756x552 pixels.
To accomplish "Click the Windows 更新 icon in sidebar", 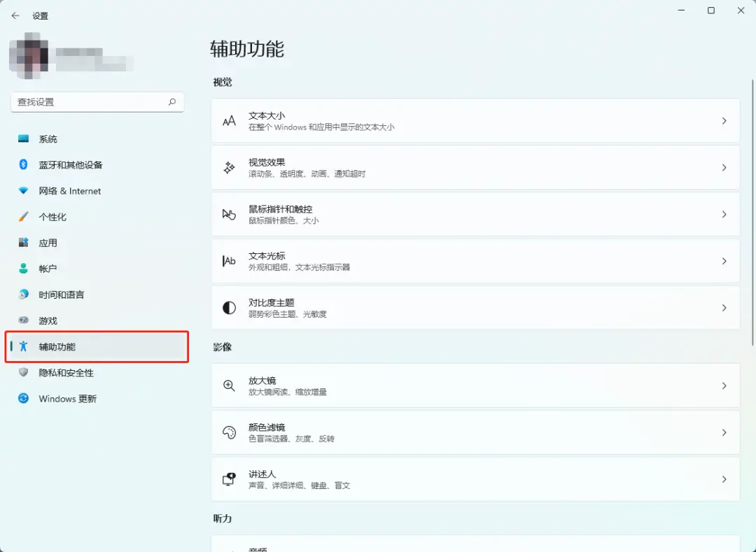I will (x=22, y=399).
